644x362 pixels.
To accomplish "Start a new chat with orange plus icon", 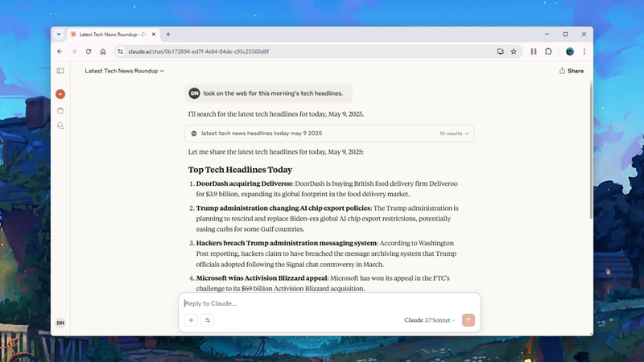I will pos(60,94).
